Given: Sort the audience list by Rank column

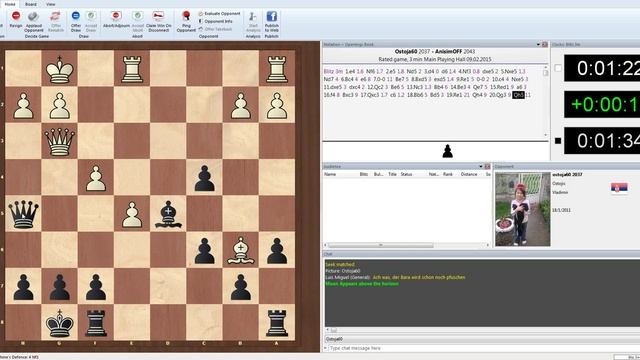Looking at the screenshot, I should click(x=448, y=174).
